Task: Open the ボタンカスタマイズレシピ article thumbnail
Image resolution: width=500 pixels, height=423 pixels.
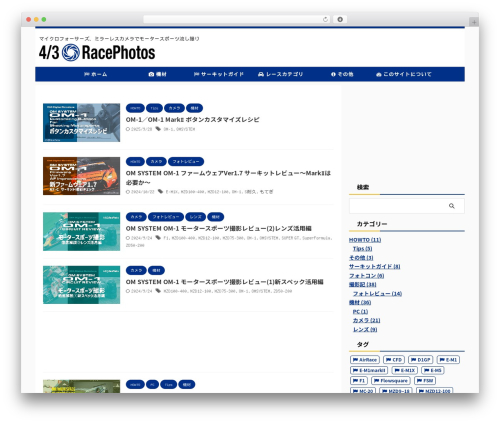Action: click(81, 122)
